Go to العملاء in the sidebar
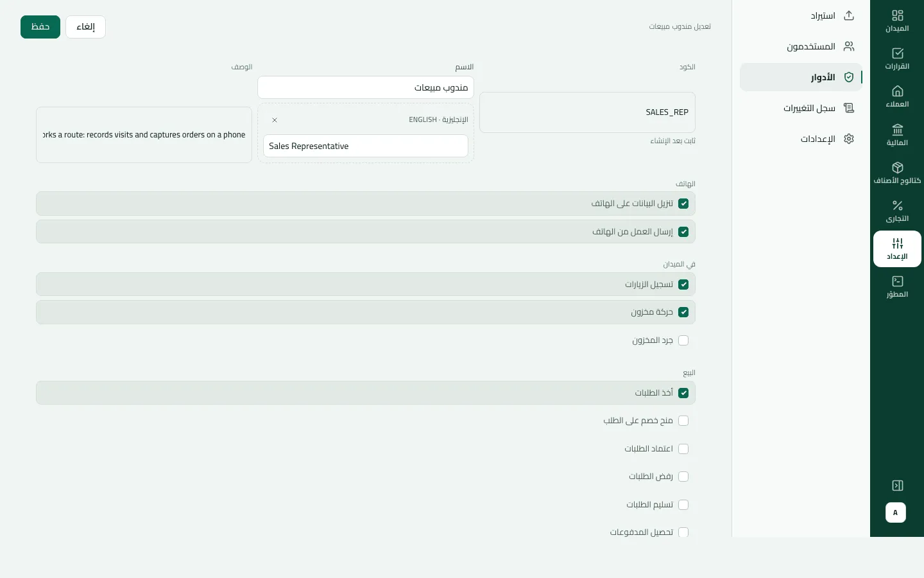 (x=897, y=96)
